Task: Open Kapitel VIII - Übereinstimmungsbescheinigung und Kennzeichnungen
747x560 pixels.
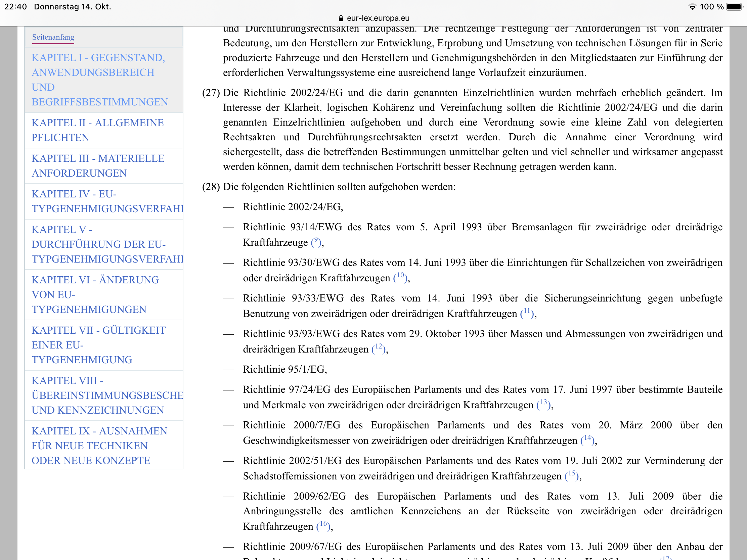Action: 104,395
